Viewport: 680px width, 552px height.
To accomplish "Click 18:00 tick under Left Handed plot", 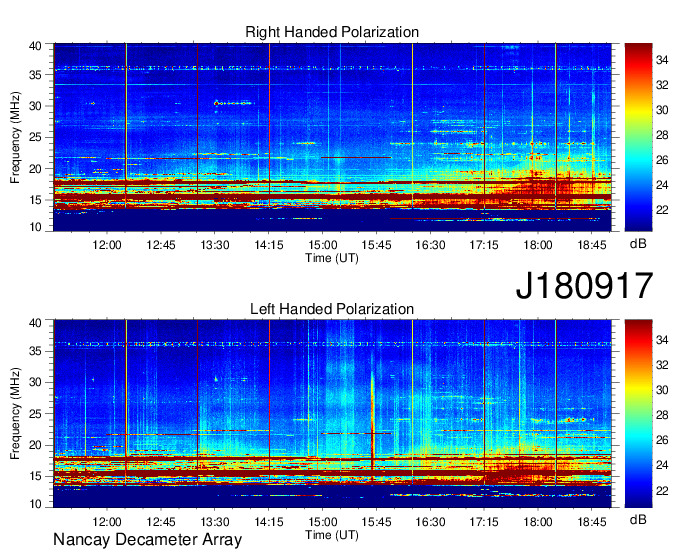I will tap(538, 522).
